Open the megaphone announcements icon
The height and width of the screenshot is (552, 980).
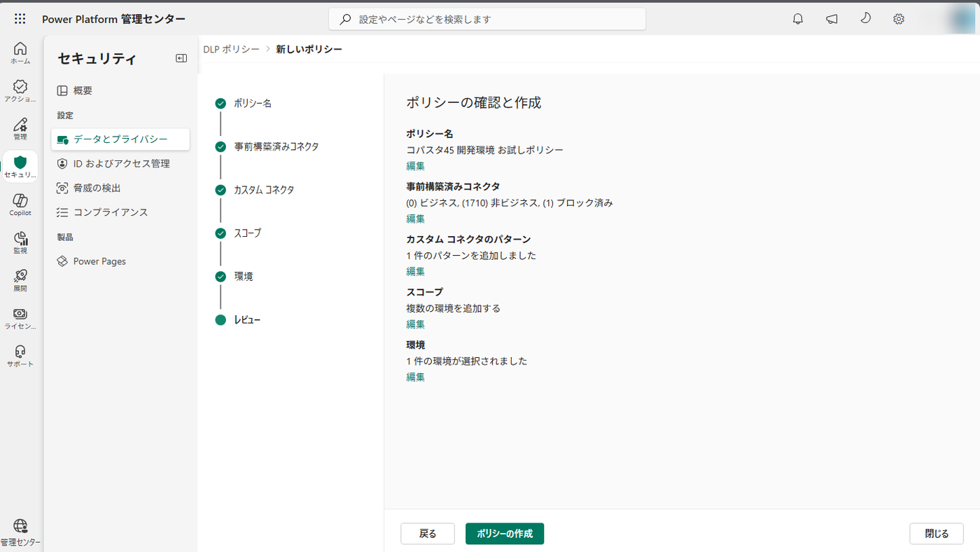[832, 19]
